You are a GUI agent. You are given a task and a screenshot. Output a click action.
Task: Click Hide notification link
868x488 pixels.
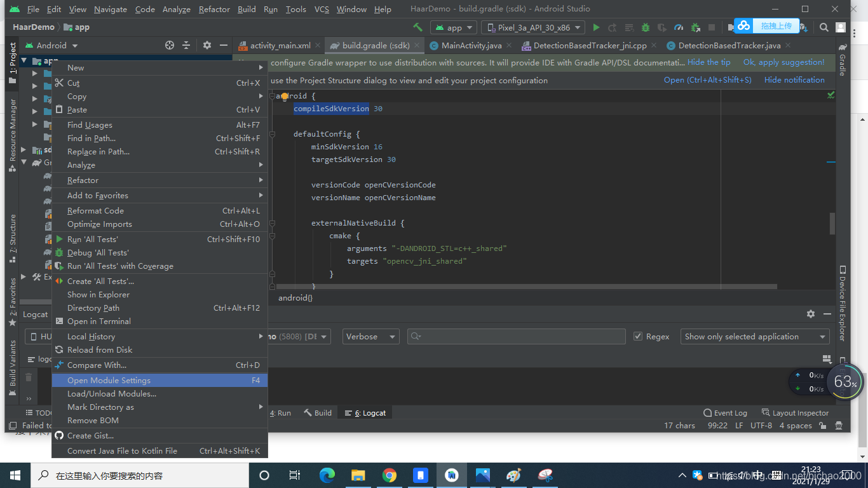pos(794,80)
